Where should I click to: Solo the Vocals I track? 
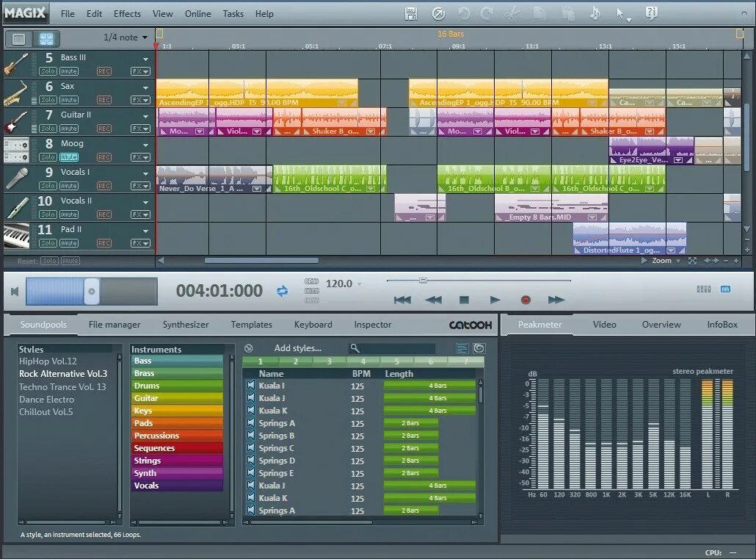point(48,186)
